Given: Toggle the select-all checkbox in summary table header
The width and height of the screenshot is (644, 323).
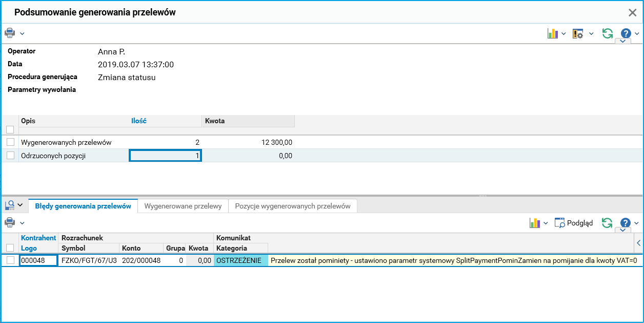Looking at the screenshot, I should click(x=10, y=130).
